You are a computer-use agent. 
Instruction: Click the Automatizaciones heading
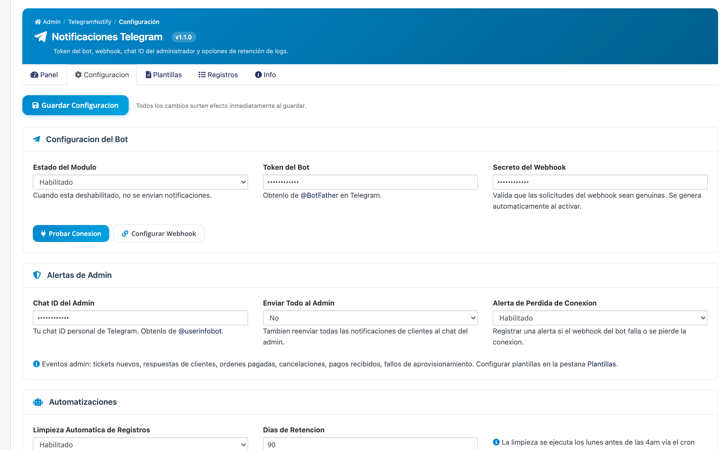(x=83, y=402)
